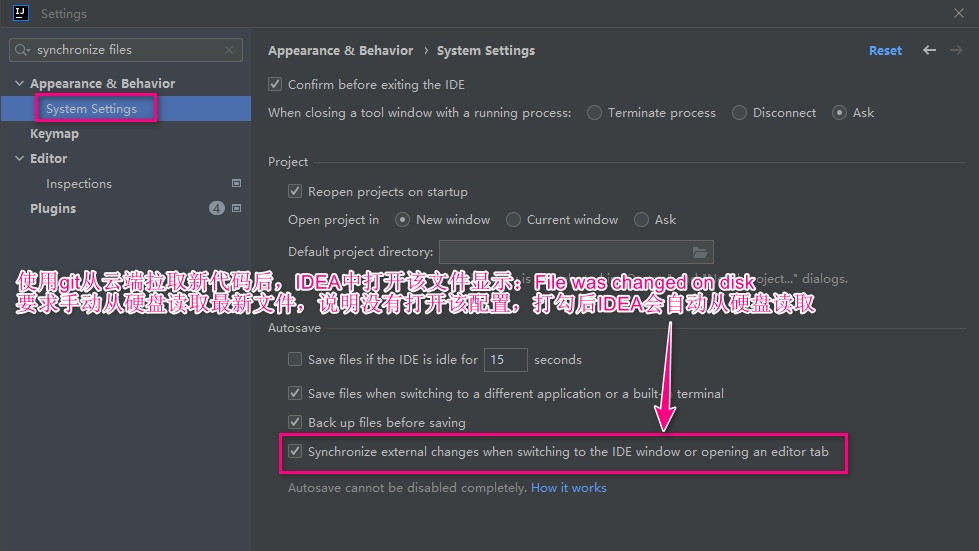979x551 pixels.
Task: Open the Plugins settings page
Action: 53,208
